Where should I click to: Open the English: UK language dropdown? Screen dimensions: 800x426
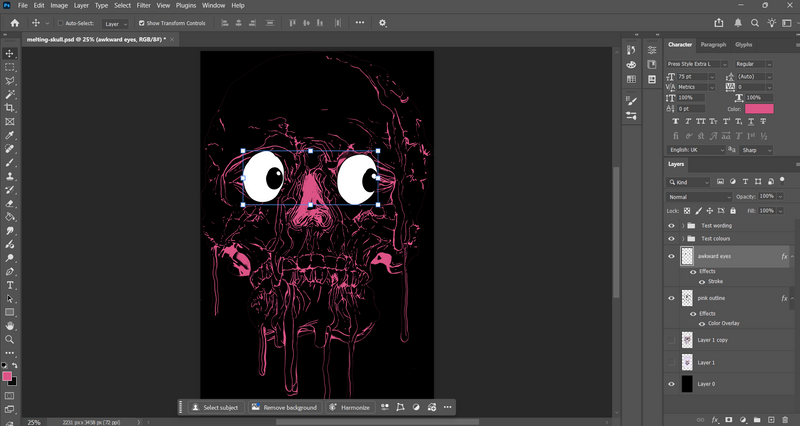pyautogui.click(x=696, y=150)
